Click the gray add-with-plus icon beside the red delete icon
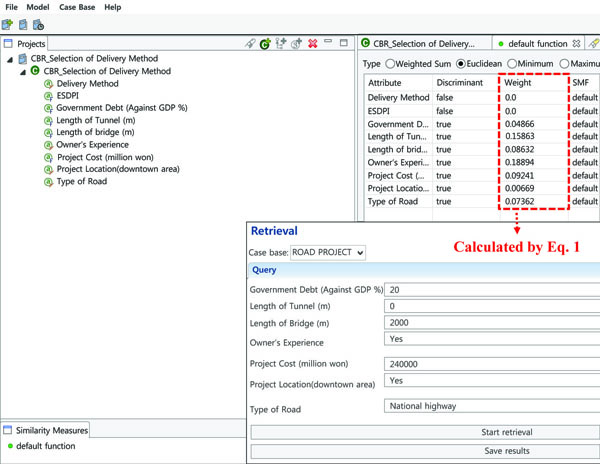 pyautogui.click(x=297, y=43)
